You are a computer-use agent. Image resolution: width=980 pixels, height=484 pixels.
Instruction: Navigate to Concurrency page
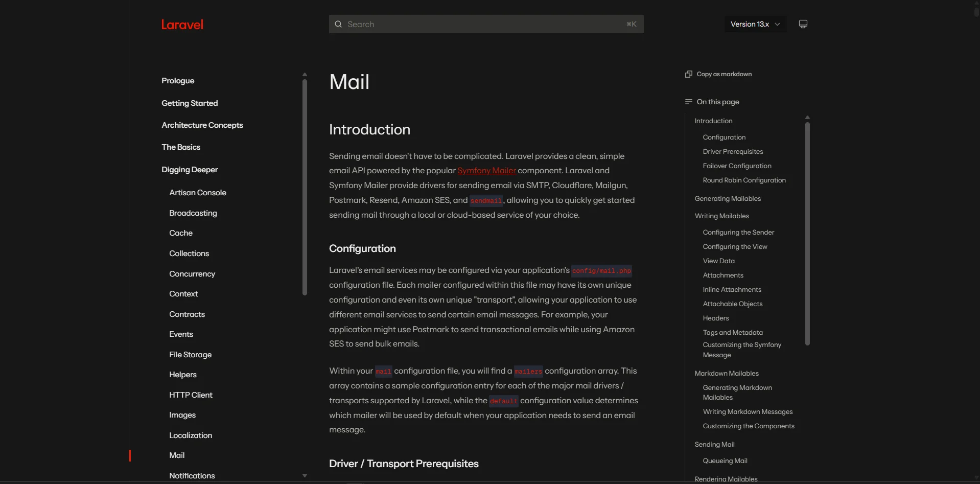point(192,274)
